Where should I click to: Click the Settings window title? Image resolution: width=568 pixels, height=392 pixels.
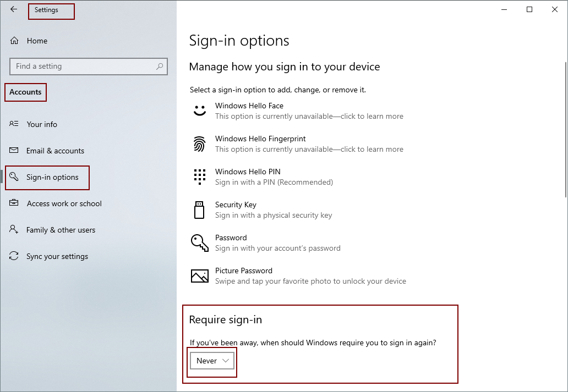(x=46, y=10)
